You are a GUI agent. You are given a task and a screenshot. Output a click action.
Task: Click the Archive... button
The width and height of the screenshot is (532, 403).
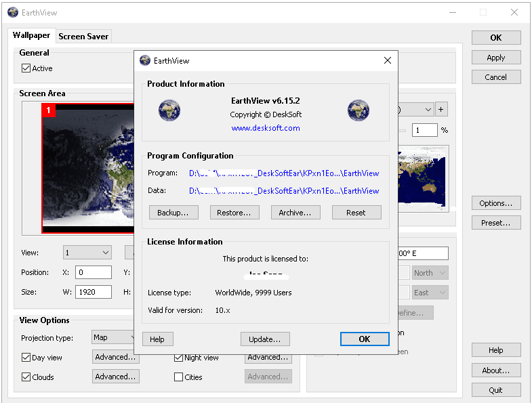click(295, 213)
